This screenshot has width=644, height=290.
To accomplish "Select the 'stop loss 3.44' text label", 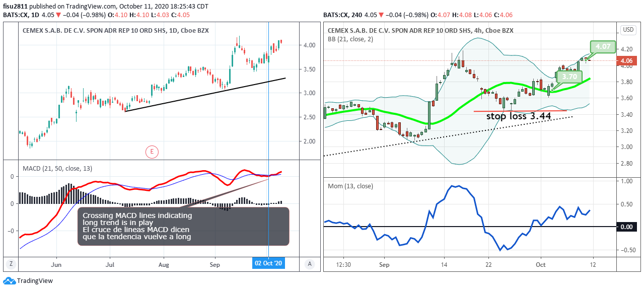I will point(518,116).
